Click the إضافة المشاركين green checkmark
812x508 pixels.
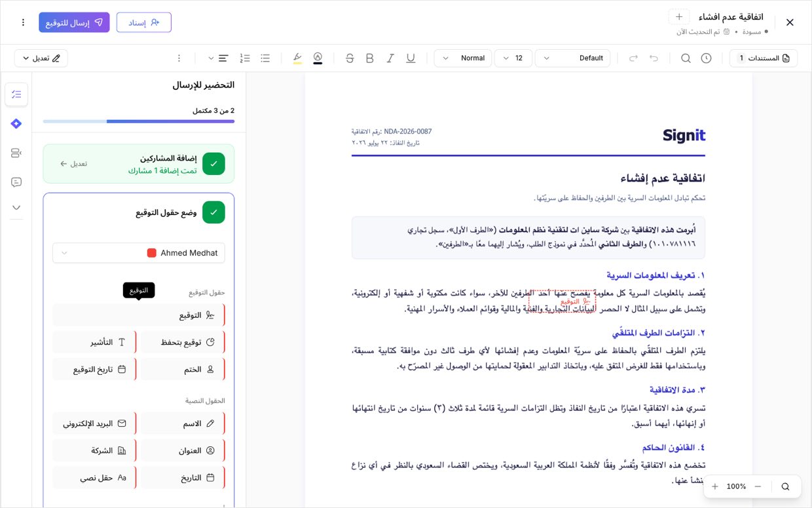(x=213, y=164)
